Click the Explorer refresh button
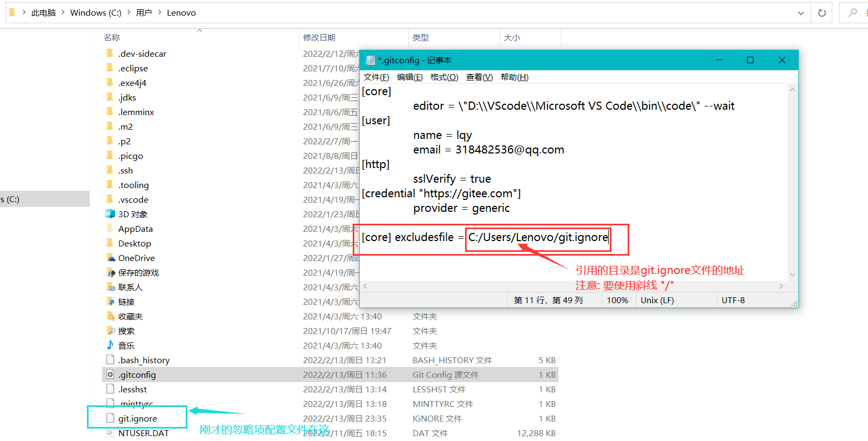Viewport: 868px width, 441px height. click(822, 13)
